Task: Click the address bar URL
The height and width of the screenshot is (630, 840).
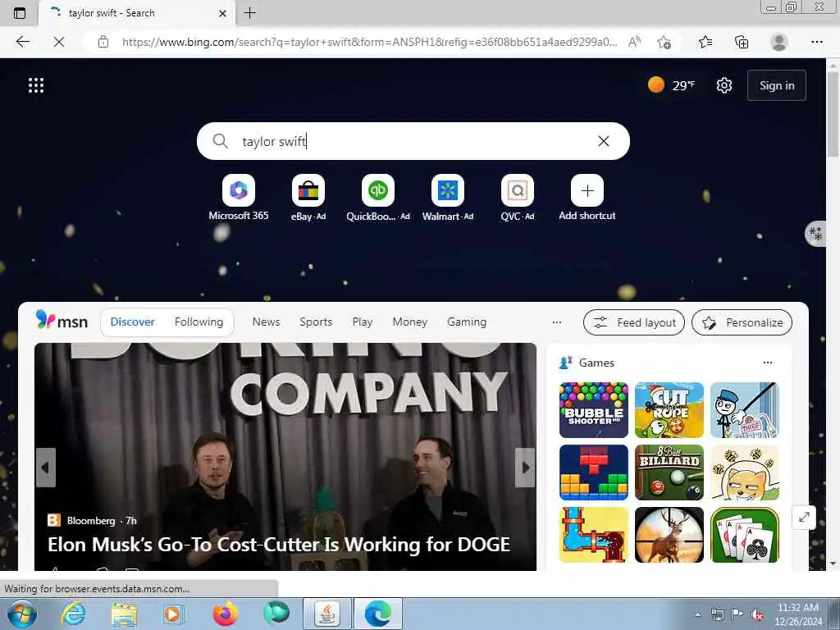Action: (369, 42)
